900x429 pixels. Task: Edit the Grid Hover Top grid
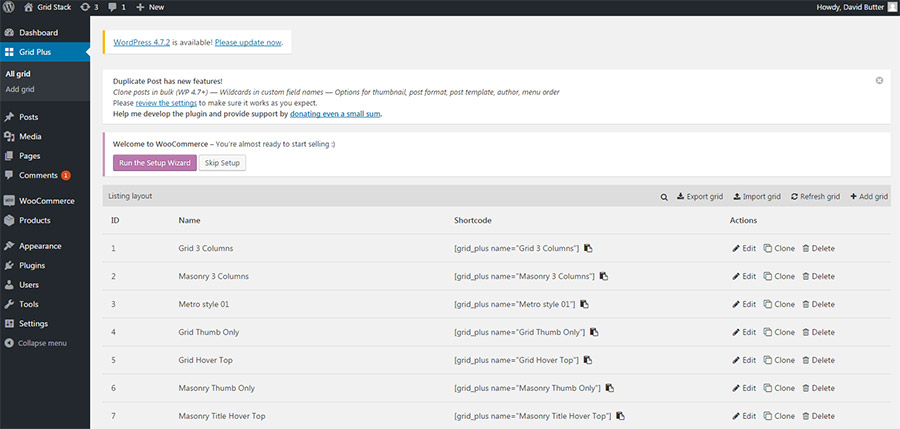tap(744, 360)
